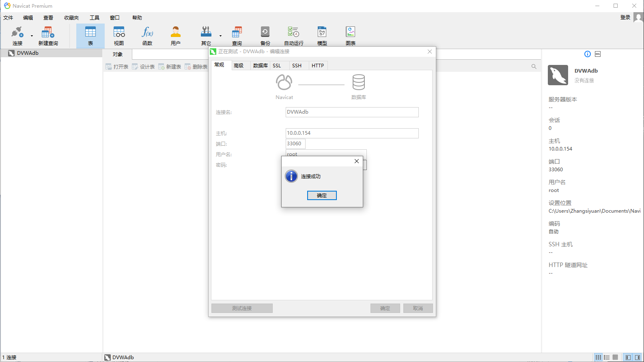The image size is (644, 362).
Task: Toggle the left navigation pane
Action: click(628, 358)
